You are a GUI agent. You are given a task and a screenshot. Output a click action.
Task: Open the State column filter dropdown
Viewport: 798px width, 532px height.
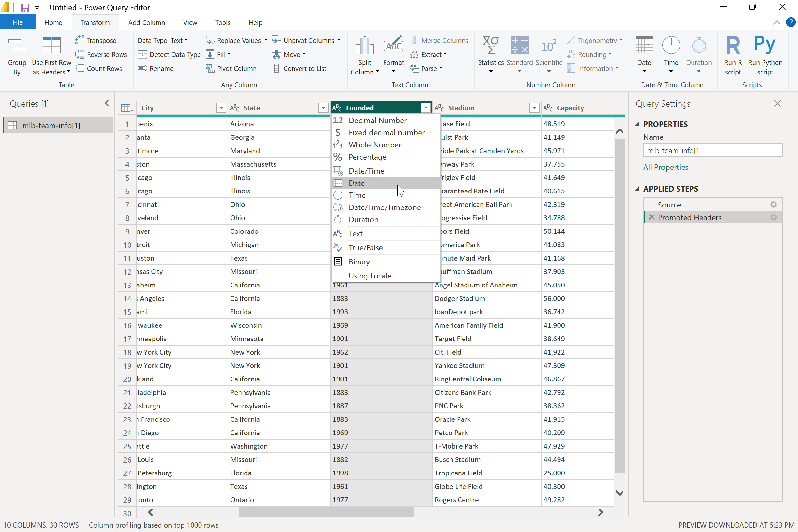(x=323, y=108)
